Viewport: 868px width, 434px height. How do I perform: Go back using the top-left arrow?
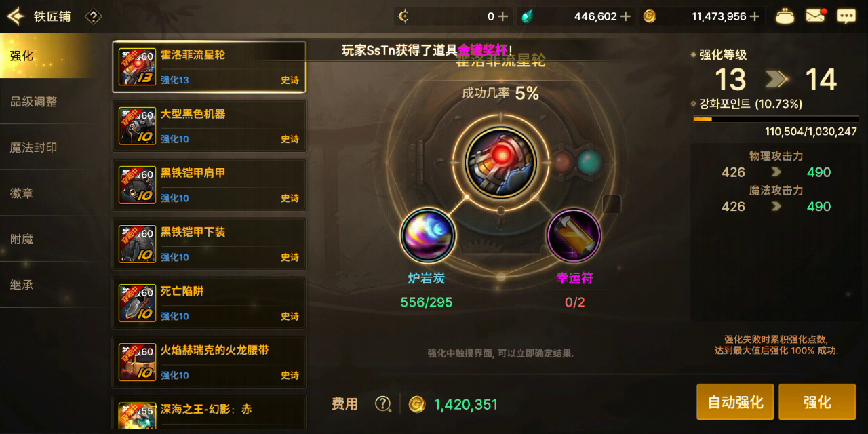click(15, 16)
